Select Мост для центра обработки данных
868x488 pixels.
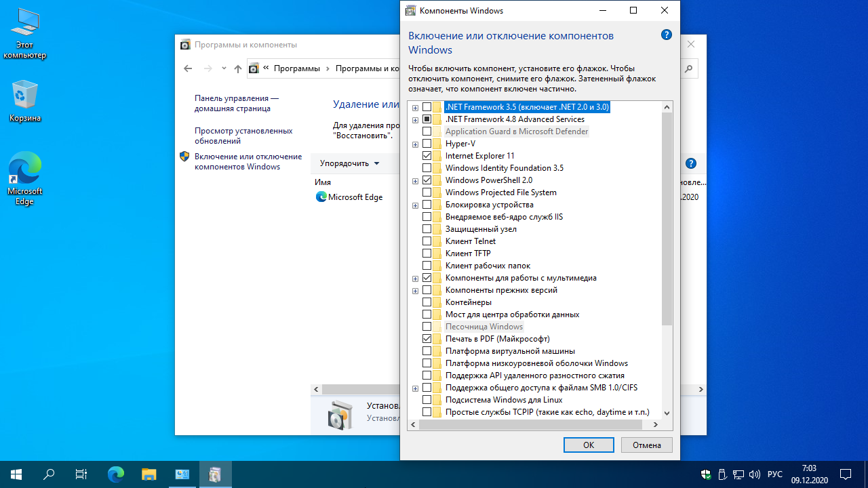[x=512, y=314]
